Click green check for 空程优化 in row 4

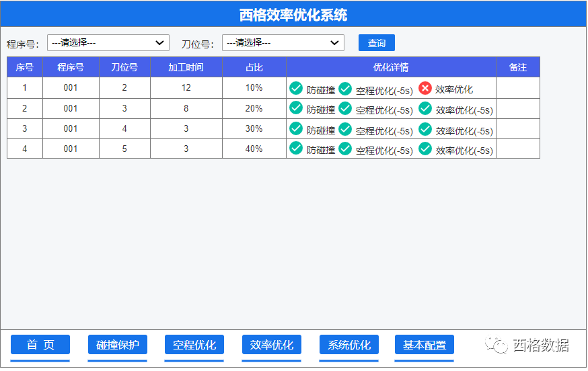click(345, 149)
